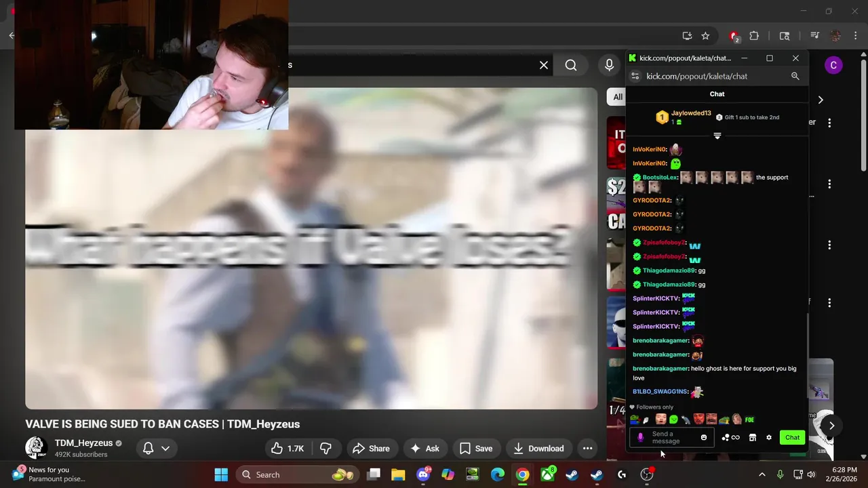This screenshot has height=488, width=868.
Task: Open the red extension with badge 2
Action: tap(734, 37)
